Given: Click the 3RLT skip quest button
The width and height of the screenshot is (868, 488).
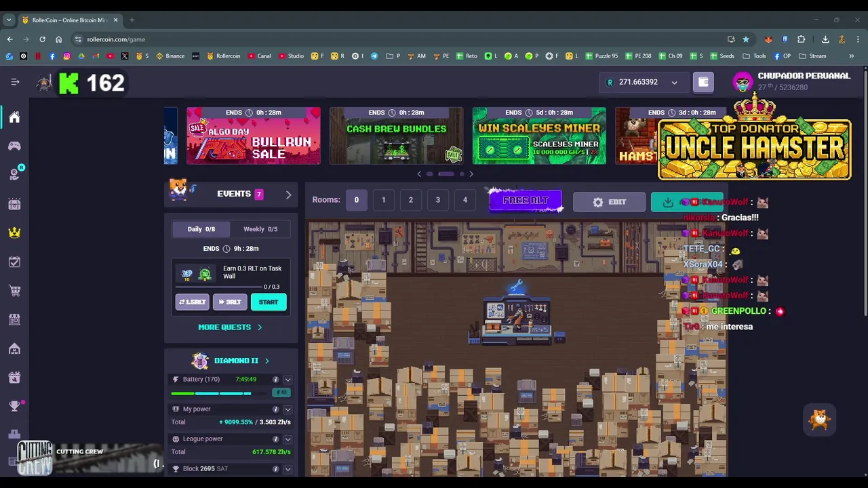Looking at the screenshot, I should [230, 302].
